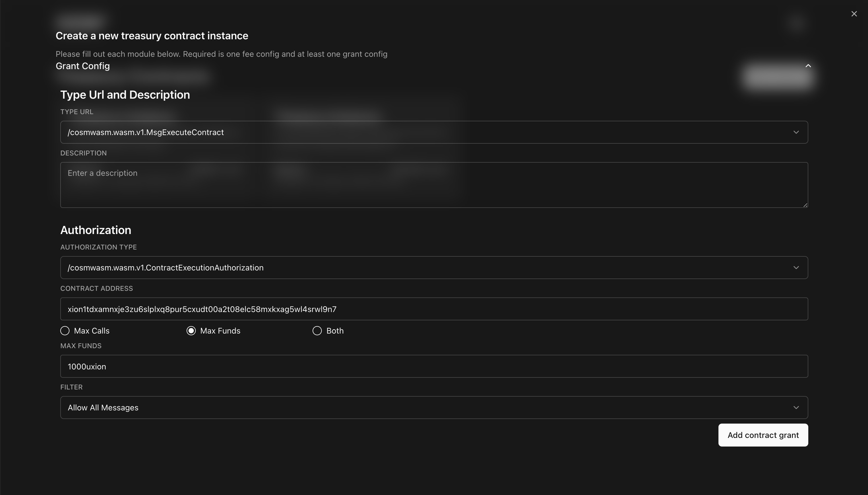Click into the Contract Address field
This screenshot has height=495, width=868.
[x=434, y=309]
